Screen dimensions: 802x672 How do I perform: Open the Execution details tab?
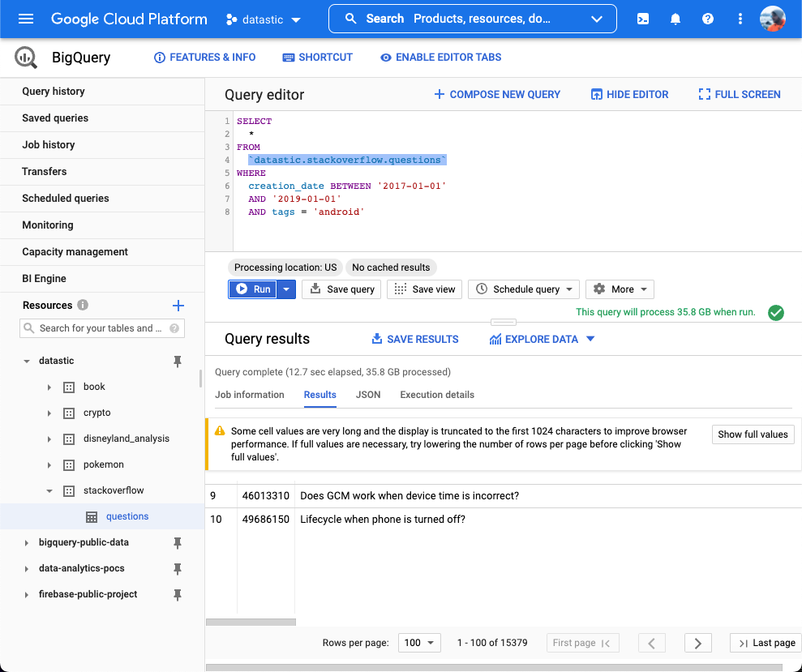pos(436,395)
